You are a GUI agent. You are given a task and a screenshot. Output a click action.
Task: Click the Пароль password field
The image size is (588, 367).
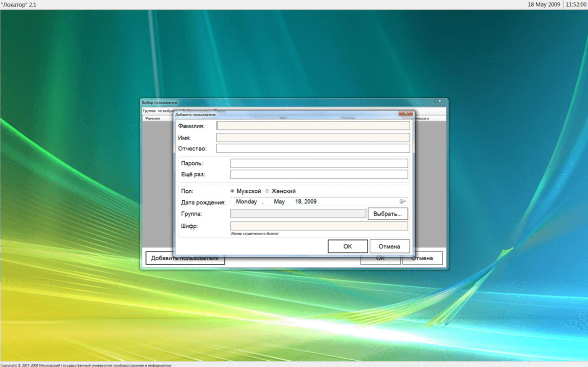[319, 163]
